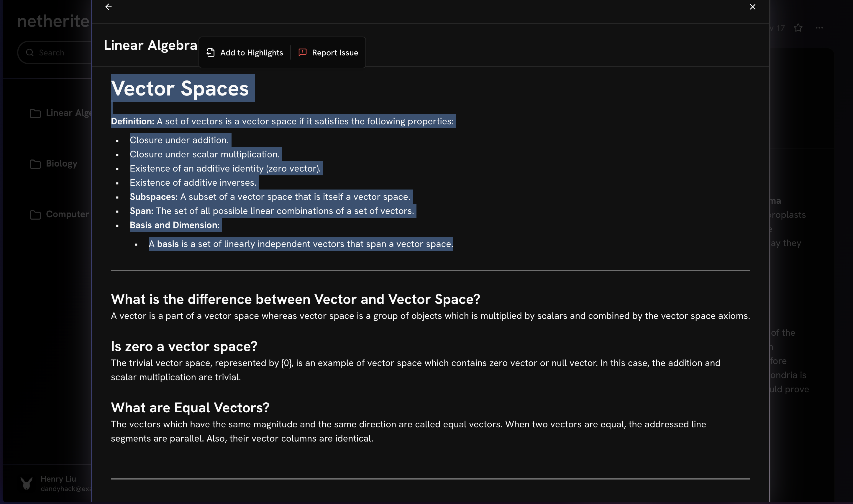The image size is (853, 504).
Task: Click the Add to Highlights icon
Action: click(210, 53)
